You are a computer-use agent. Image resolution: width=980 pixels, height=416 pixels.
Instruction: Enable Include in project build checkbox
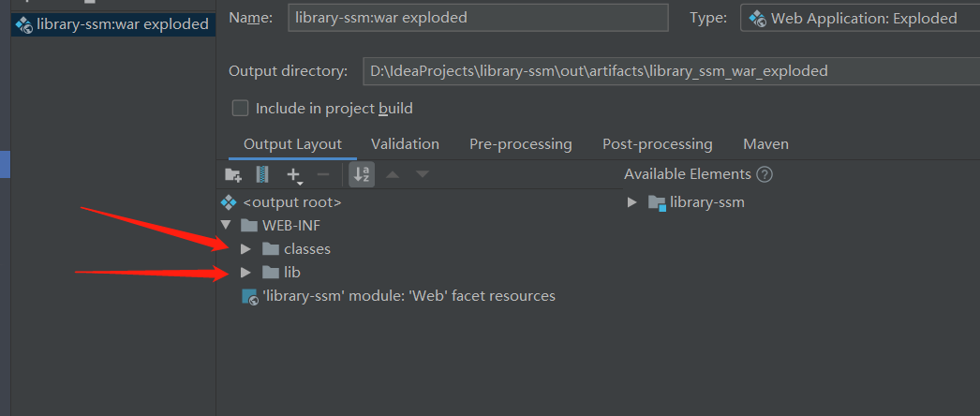pyautogui.click(x=240, y=108)
